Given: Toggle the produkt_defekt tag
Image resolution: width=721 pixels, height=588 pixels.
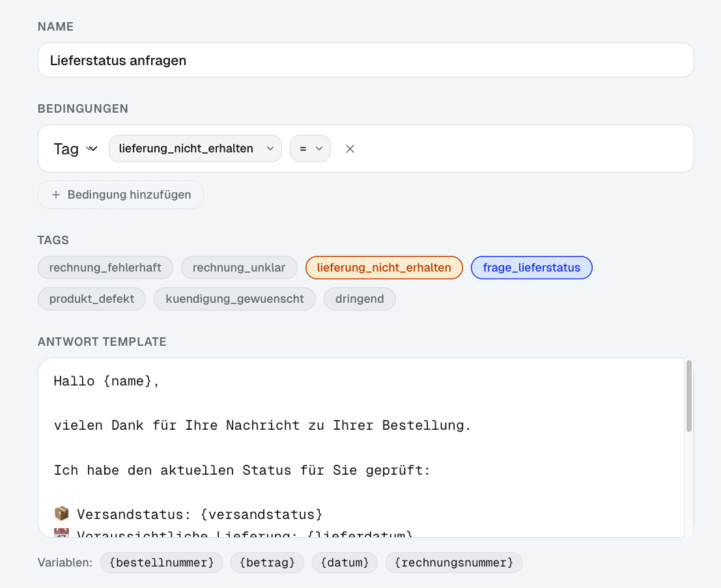Looking at the screenshot, I should click(x=91, y=299).
